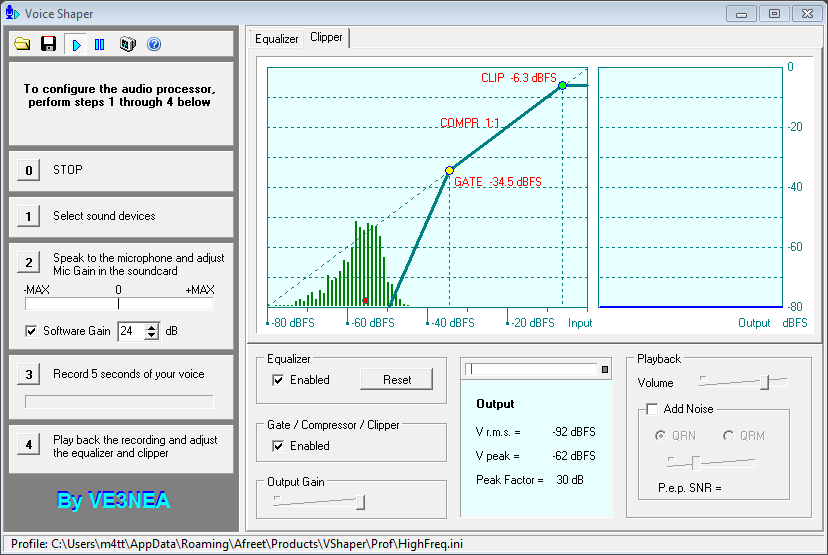Increase Software Gain with up arrow
Viewport: 828px width, 555px height.
(152, 327)
